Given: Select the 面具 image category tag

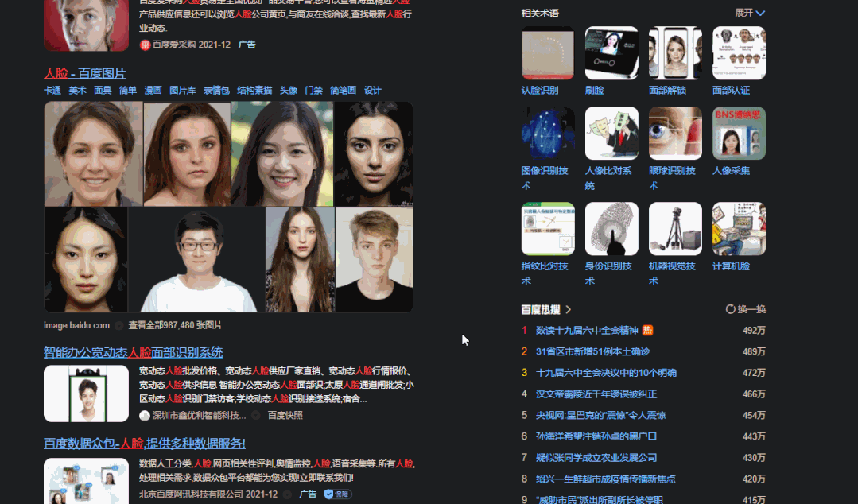Looking at the screenshot, I should pos(103,91).
